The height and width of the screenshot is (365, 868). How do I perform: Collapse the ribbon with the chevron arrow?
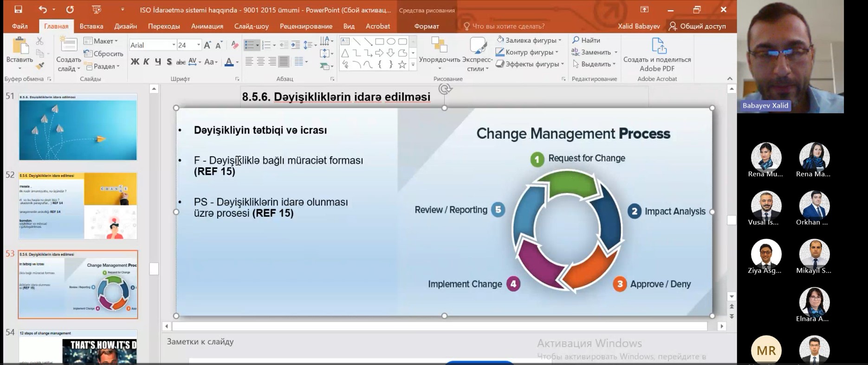730,79
